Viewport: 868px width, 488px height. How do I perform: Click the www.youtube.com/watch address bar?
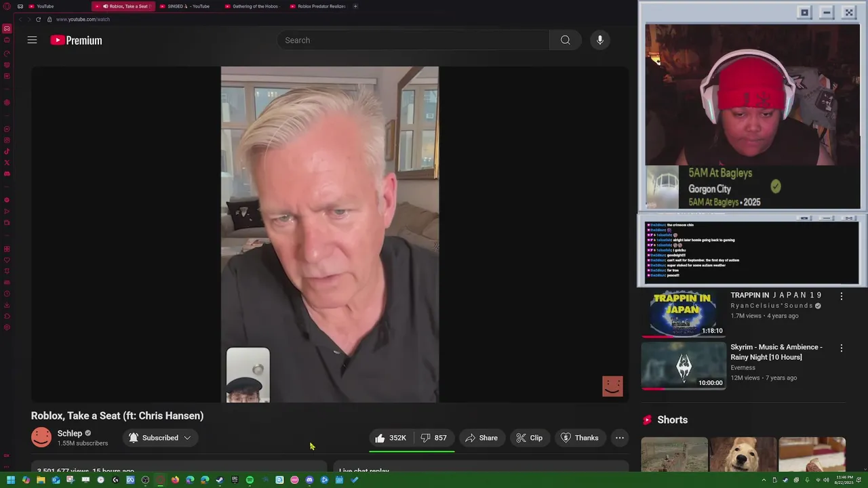(83, 19)
